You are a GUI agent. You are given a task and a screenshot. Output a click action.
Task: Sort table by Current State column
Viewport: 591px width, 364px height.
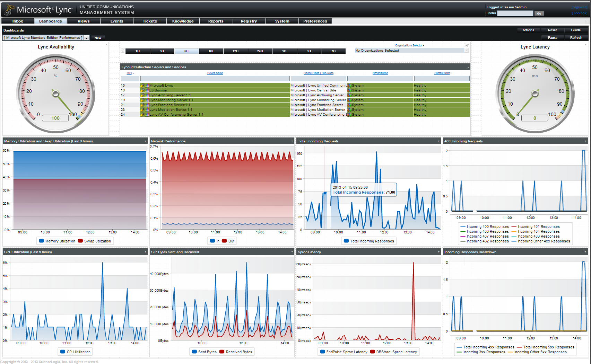(442, 73)
